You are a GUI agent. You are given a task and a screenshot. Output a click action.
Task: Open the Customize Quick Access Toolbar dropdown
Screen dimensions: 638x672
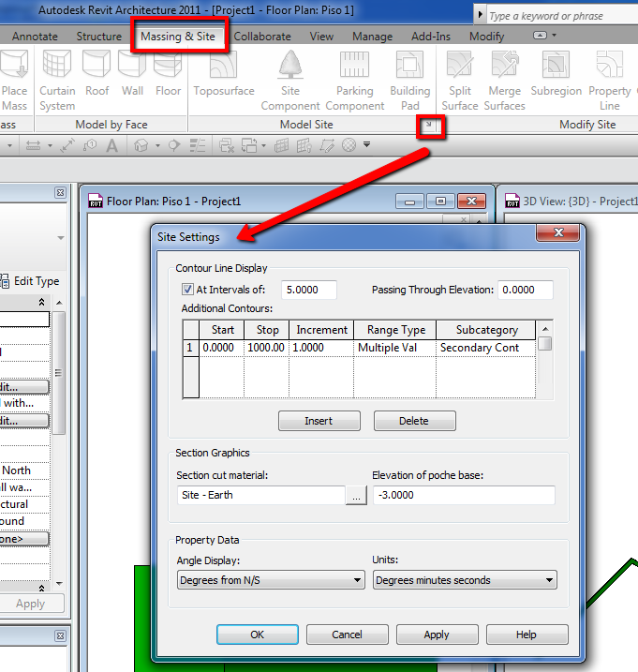pyautogui.click(x=366, y=144)
